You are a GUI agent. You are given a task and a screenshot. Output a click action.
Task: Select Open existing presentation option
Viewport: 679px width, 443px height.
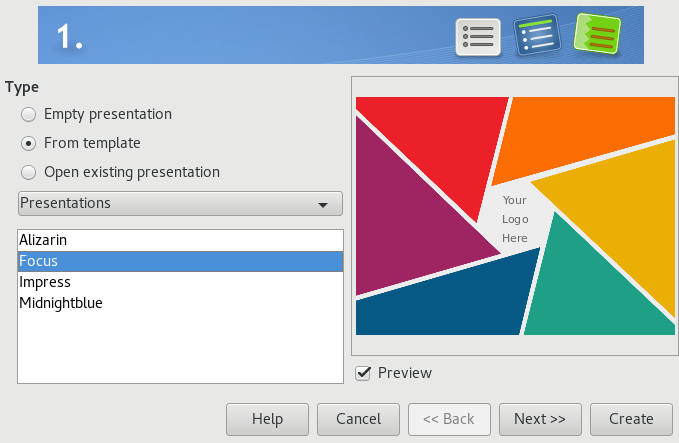click(28, 172)
